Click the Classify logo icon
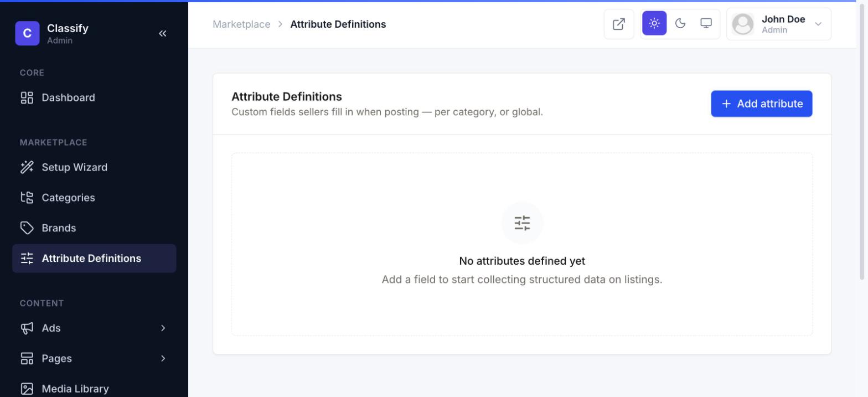This screenshot has width=868, height=397. (x=27, y=33)
